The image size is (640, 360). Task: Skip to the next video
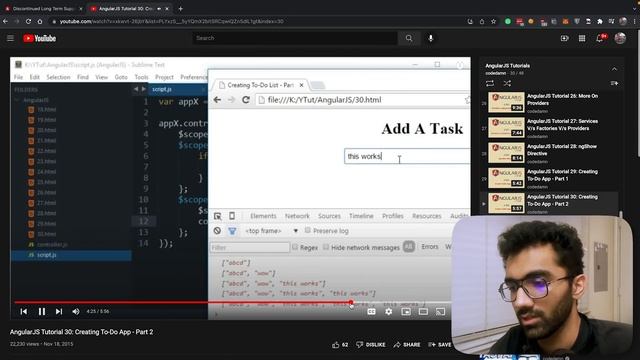pos(59,311)
